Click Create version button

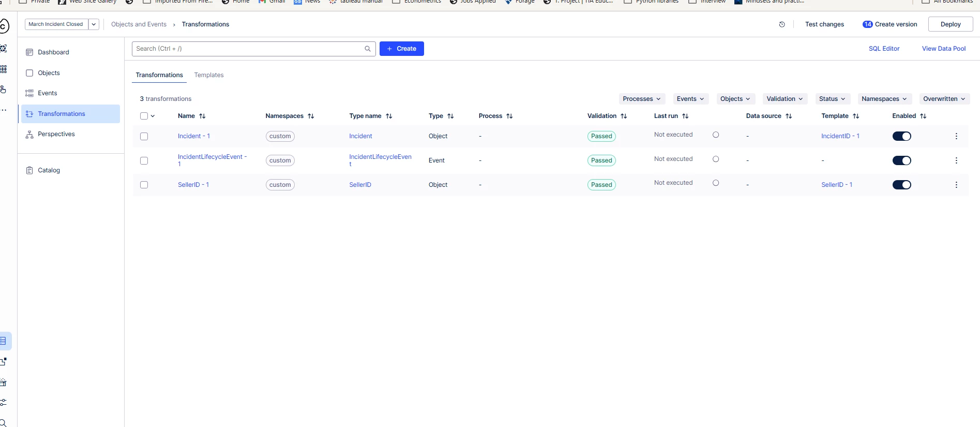point(890,24)
